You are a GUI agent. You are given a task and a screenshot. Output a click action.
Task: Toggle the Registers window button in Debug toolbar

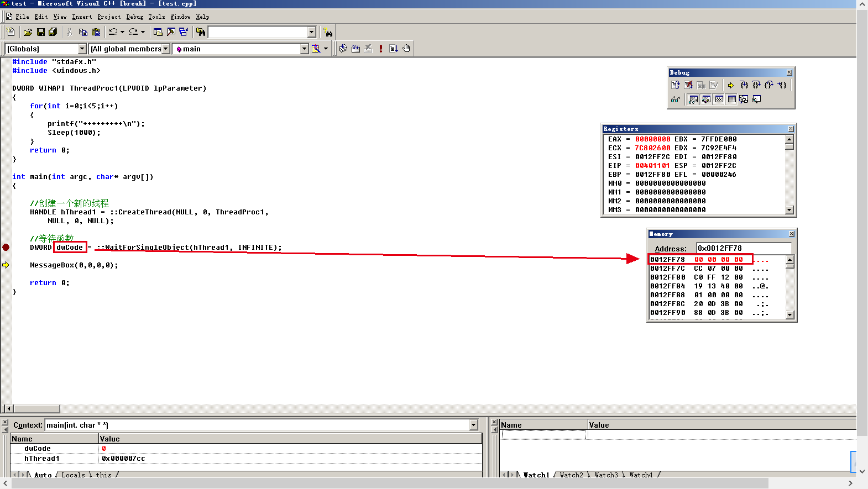click(x=719, y=99)
